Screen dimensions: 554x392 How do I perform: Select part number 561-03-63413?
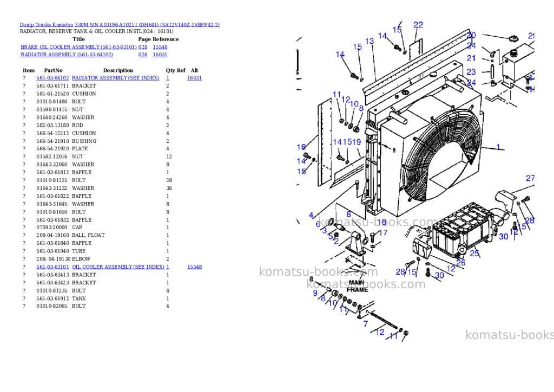pos(52,275)
